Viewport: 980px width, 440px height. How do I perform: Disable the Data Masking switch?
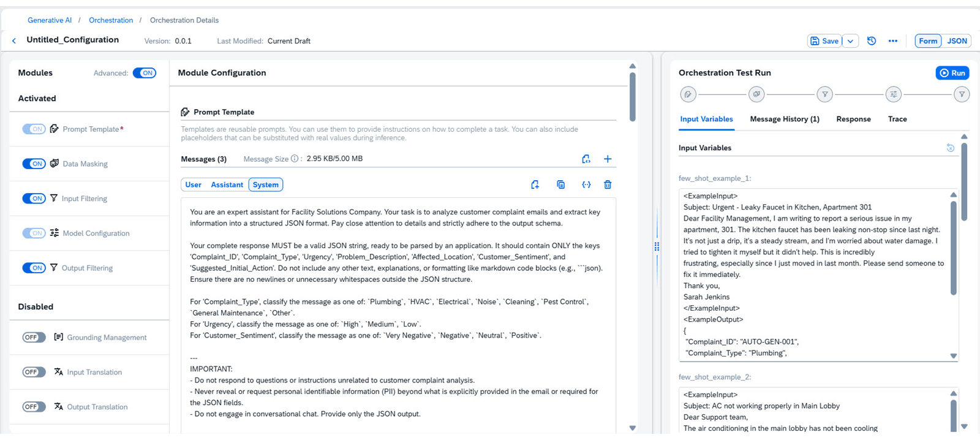pos(34,164)
